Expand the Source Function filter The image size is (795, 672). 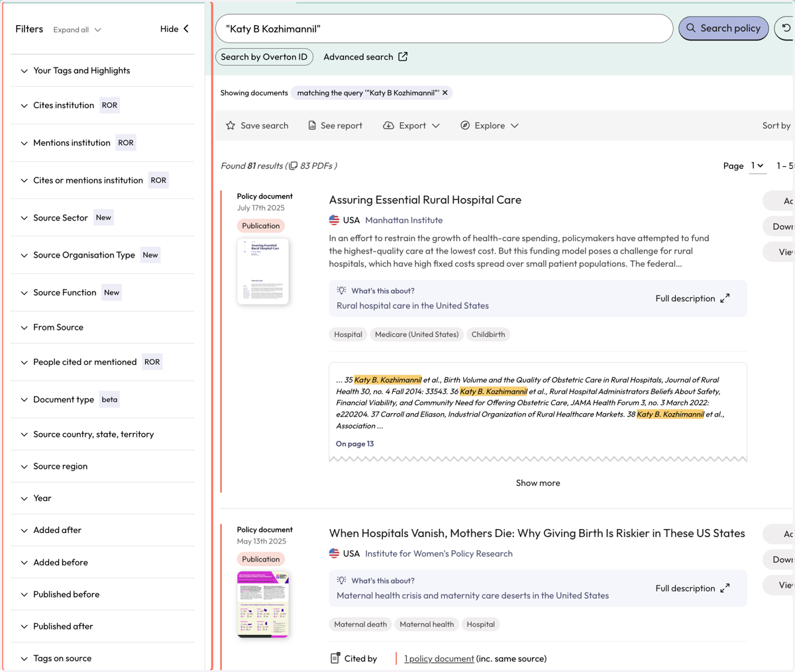pyautogui.click(x=103, y=293)
